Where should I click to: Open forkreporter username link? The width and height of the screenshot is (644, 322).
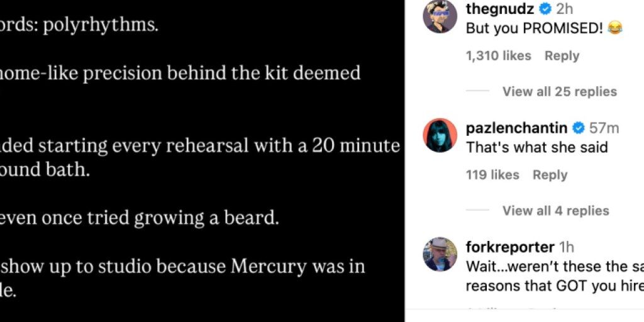(x=510, y=247)
